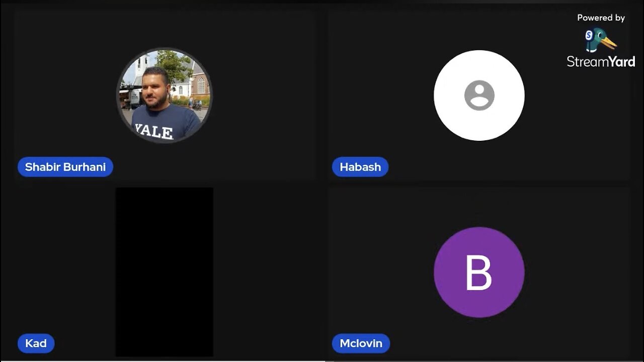The height and width of the screenshot is (362, 644).
Task: Click the white letter B in Mclovin's avatar
Action: pos(478,273)
